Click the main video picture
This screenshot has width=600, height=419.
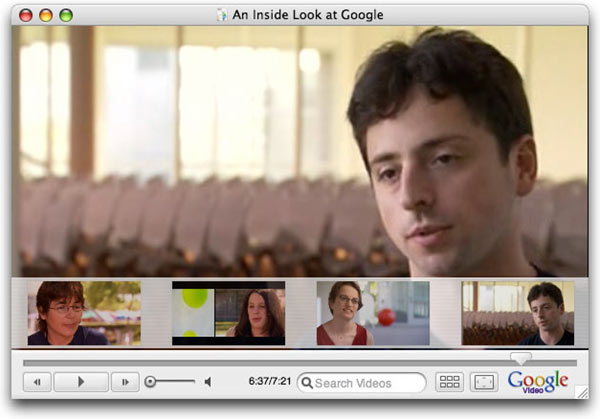click(300, 151)
